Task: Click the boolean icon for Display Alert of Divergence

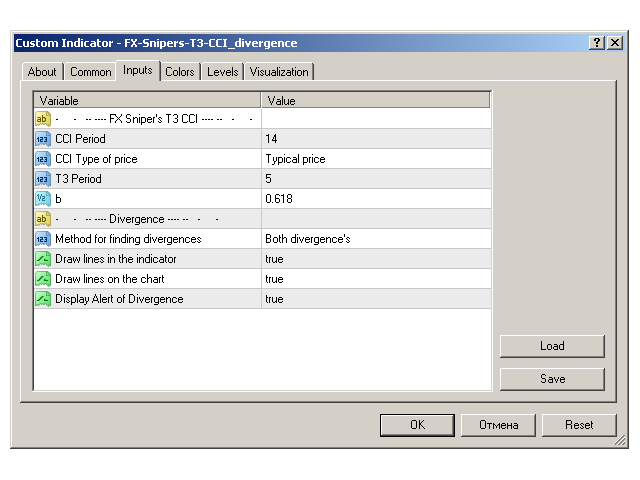Action: (43, 299)
